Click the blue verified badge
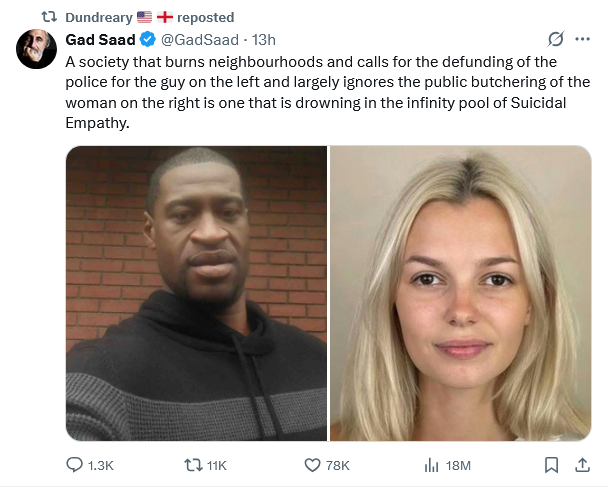The height and width of the screenshot is (487, 609). (x=146, y=40)
